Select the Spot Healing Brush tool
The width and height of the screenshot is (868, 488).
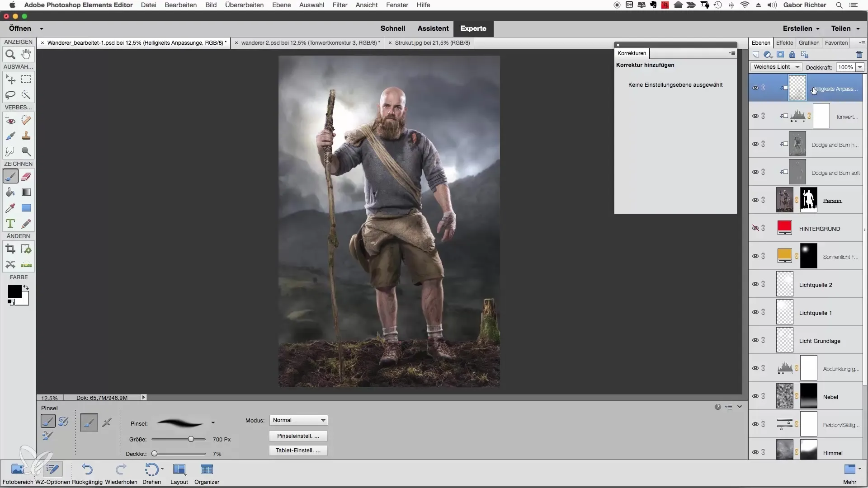tap(26, 120)
